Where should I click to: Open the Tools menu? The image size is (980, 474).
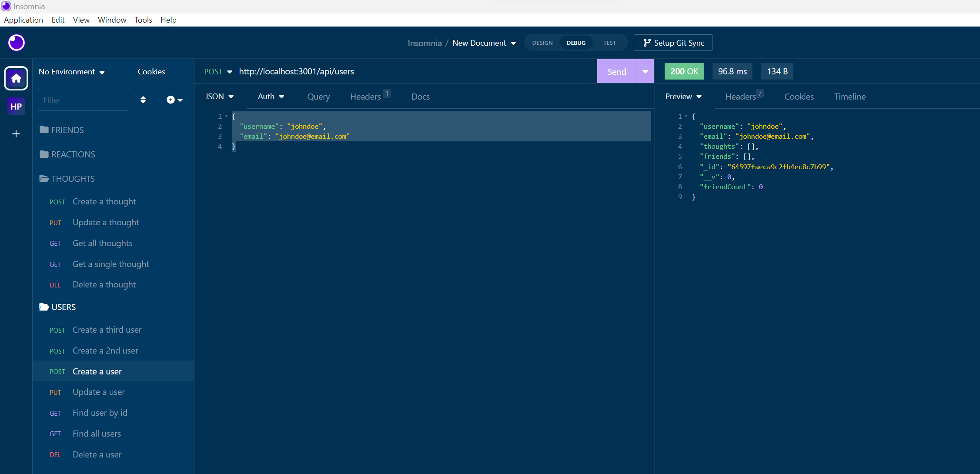(x=143, y=20)
